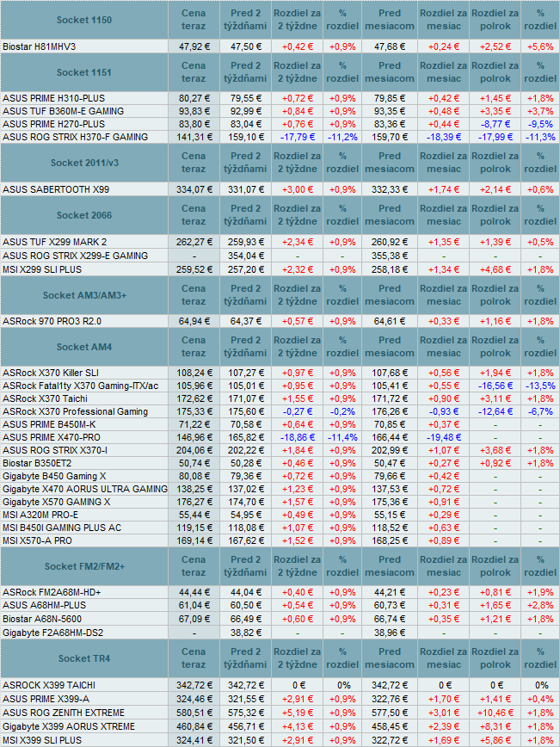Image resolution: width=560 pixels, height=747 pixels.
Task: Click ASUS PRIME H310-PLUS motherboard name
Action: [53, 98]
